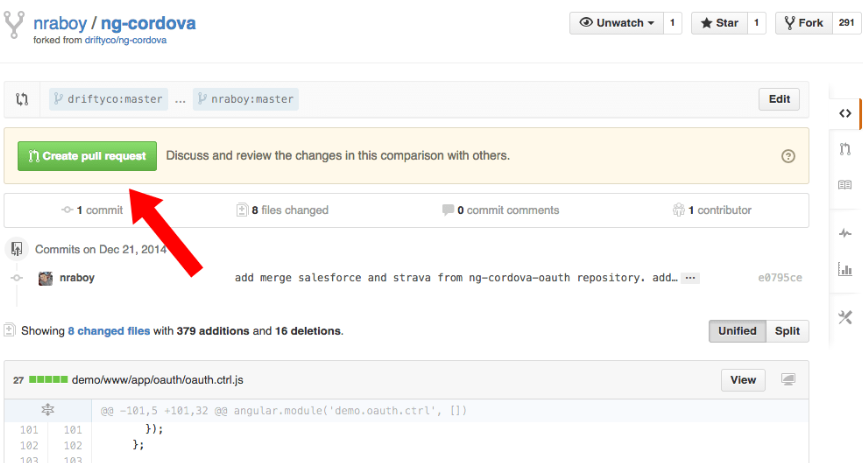Star the repository
The width and height of the screenshot is (863, 463).
click(718, 23)
